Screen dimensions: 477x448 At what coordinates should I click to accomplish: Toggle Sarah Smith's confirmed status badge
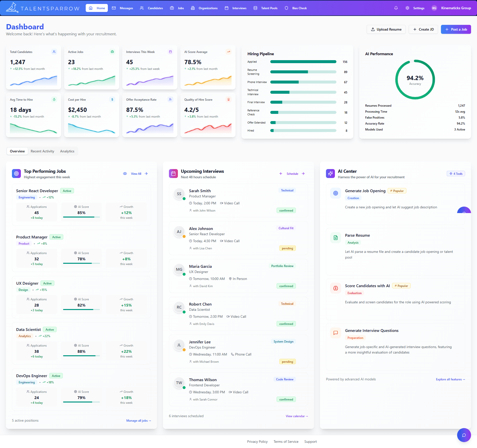(286, 210)
